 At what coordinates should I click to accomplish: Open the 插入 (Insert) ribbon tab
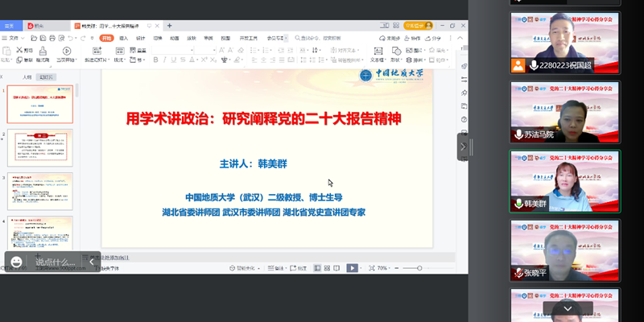pyautogui.click(x=124, y=38)
